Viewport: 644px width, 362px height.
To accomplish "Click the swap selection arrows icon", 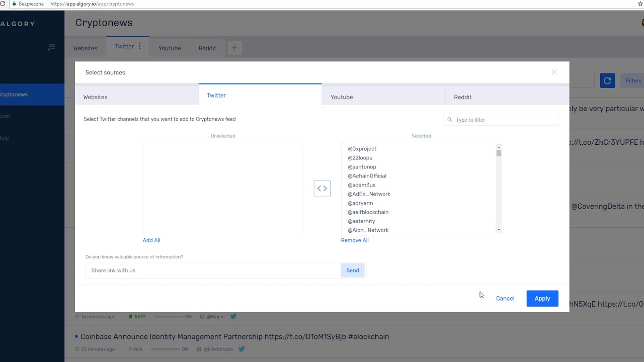I will point(322,189).
